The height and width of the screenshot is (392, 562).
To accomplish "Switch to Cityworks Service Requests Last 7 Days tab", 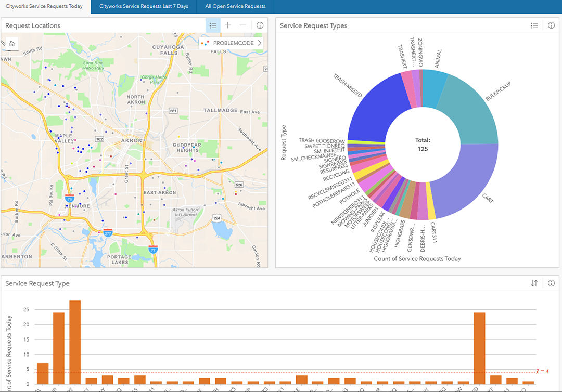I will (x=144, y=6).
